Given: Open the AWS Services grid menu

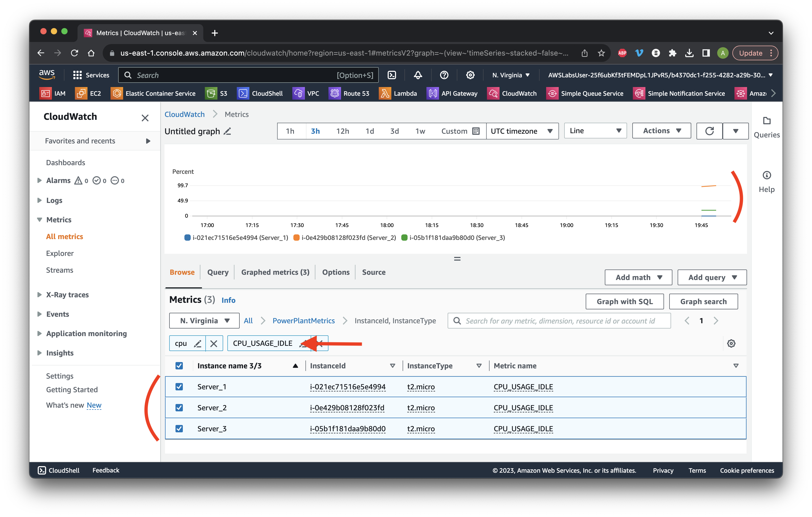Looking at the screenshot, I should pos(91,75).
